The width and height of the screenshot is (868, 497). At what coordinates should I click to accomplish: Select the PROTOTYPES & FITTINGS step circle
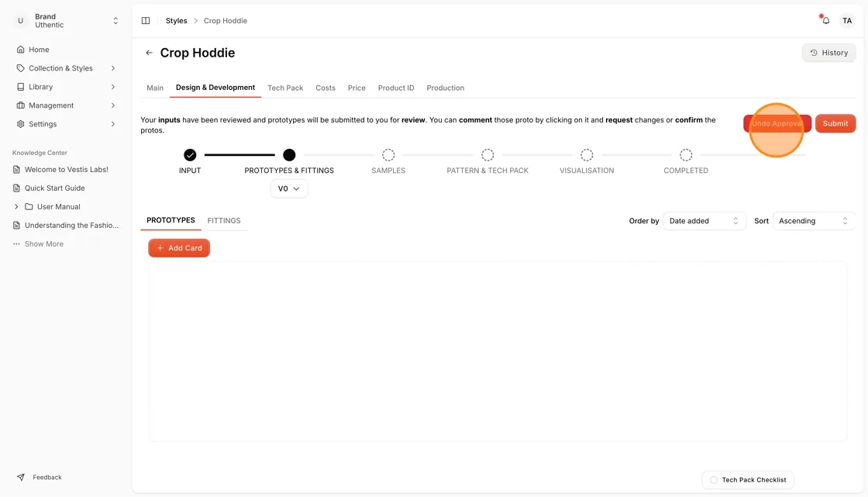289,154
